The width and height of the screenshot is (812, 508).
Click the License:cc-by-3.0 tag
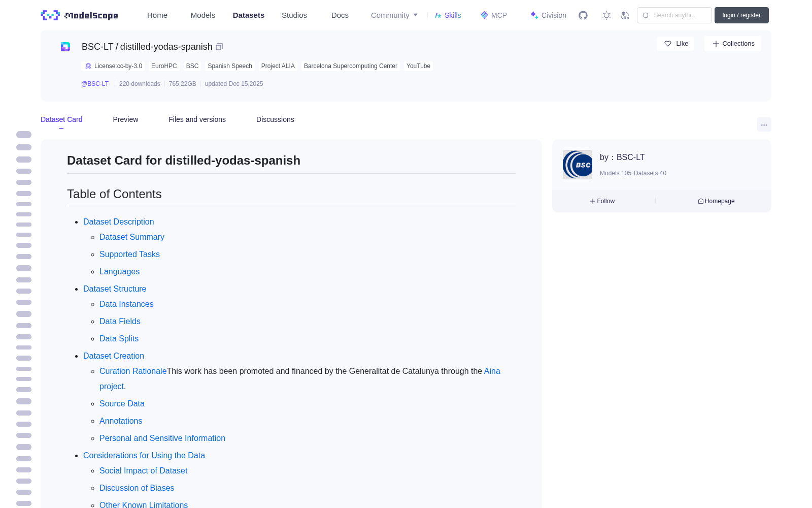[x=113, y=66]
